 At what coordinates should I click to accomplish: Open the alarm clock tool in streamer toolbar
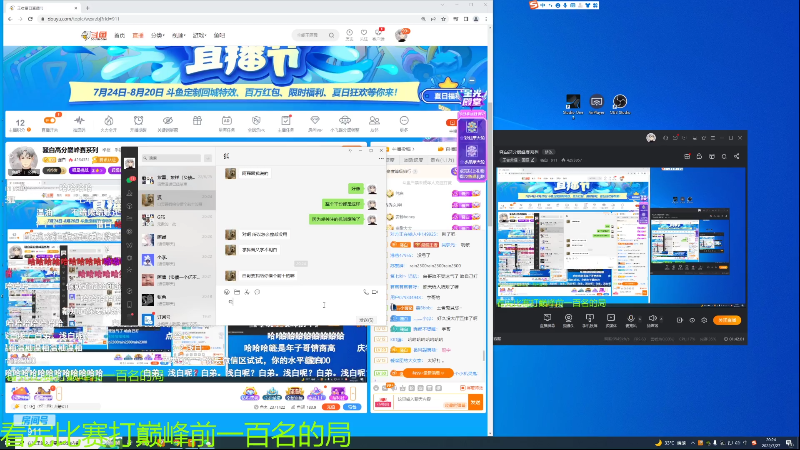[138, 120]
